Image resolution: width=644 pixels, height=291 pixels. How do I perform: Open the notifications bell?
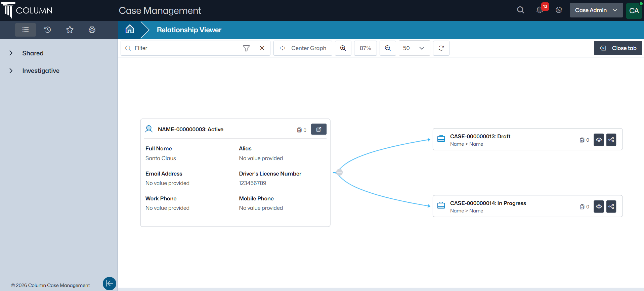[x=540, y=10]
